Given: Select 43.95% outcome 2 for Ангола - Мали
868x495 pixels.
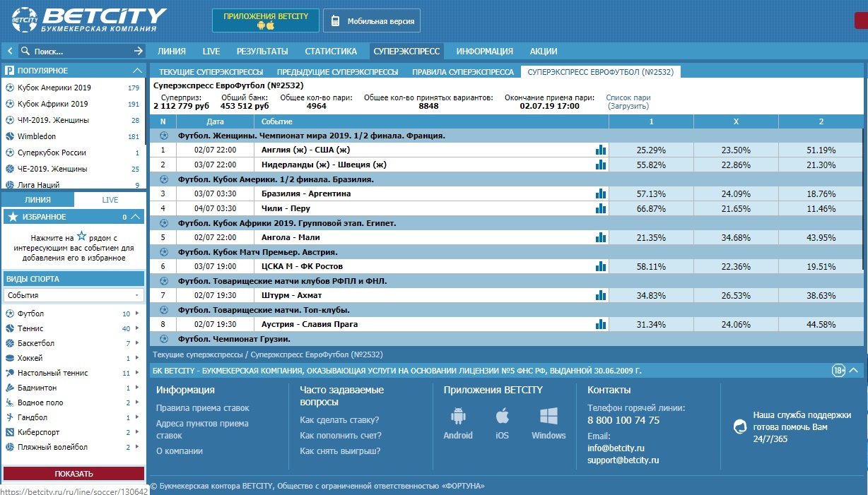Looking at the screenshot, I should pyautogui.click(x=821, y=237).
